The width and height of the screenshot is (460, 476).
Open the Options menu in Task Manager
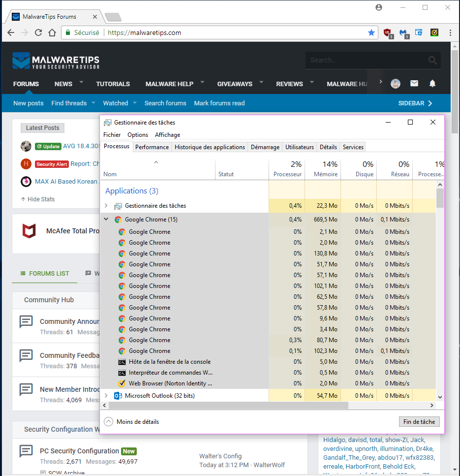tap(138, 135)
